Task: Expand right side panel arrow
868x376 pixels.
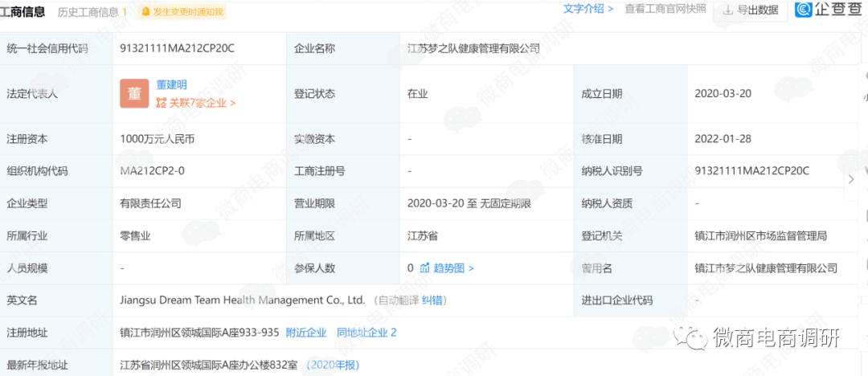Action: point(851,180)
